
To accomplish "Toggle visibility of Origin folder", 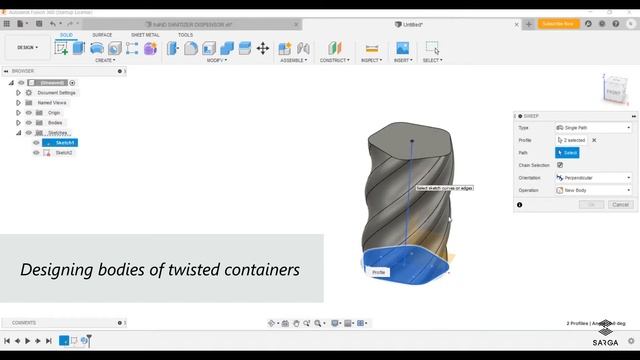I will point(29,113).
